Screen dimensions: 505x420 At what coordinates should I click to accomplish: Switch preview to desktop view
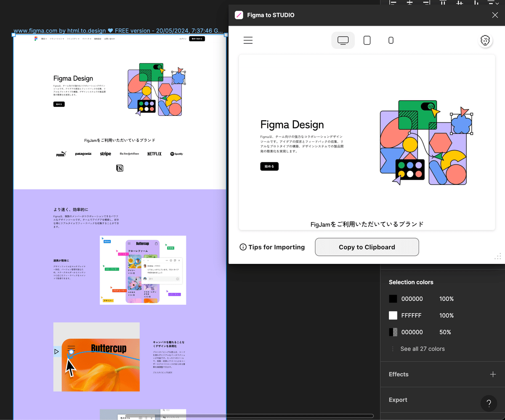tap(343, 40)
